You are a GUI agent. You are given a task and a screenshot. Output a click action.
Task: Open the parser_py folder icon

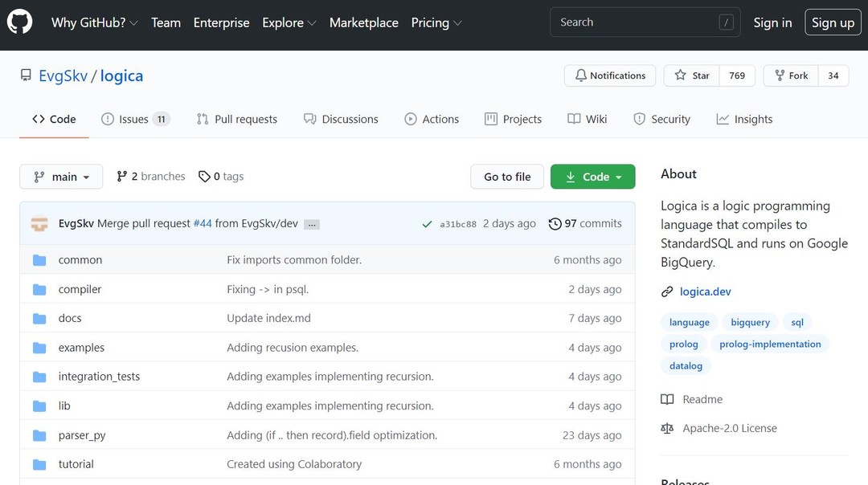coord(39,435)
